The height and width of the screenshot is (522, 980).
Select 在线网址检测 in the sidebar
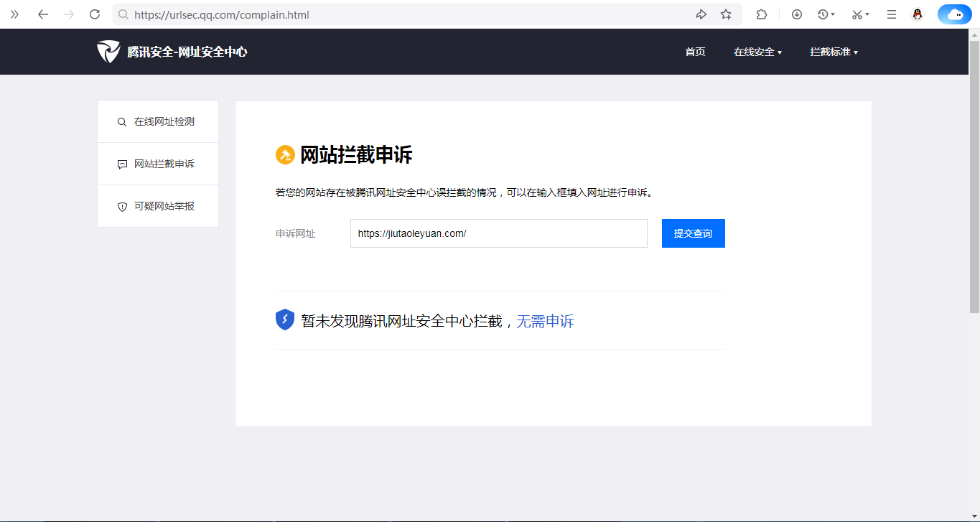[x=158, y=121]
